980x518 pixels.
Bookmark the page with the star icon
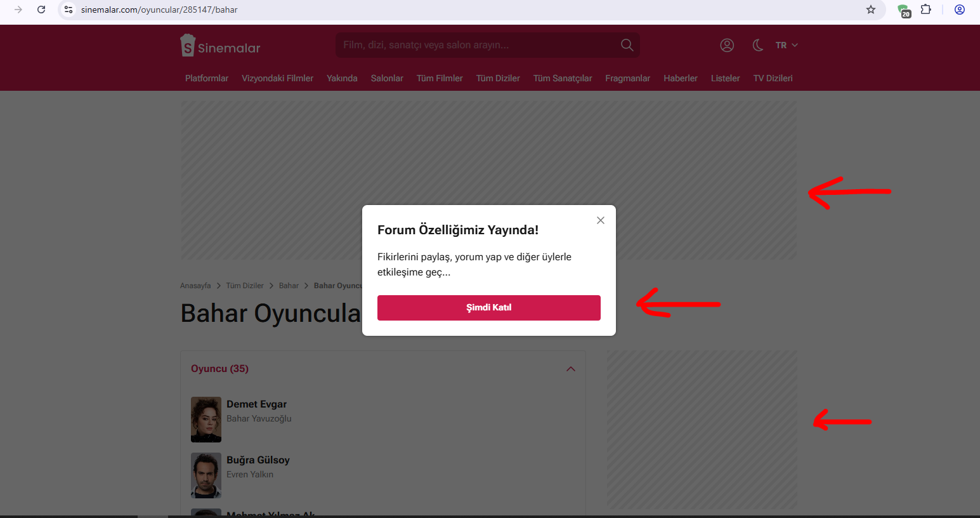871,10
